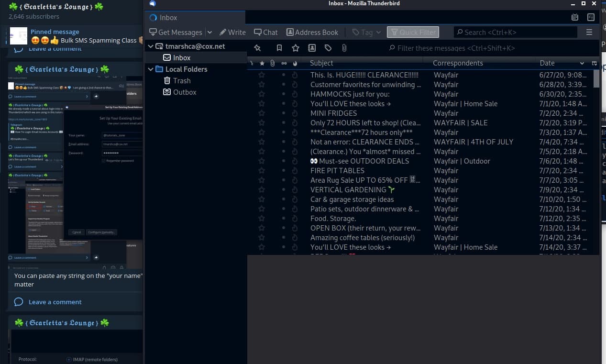Select the Trash folder
606x364 pixels.
coord(181,81)
